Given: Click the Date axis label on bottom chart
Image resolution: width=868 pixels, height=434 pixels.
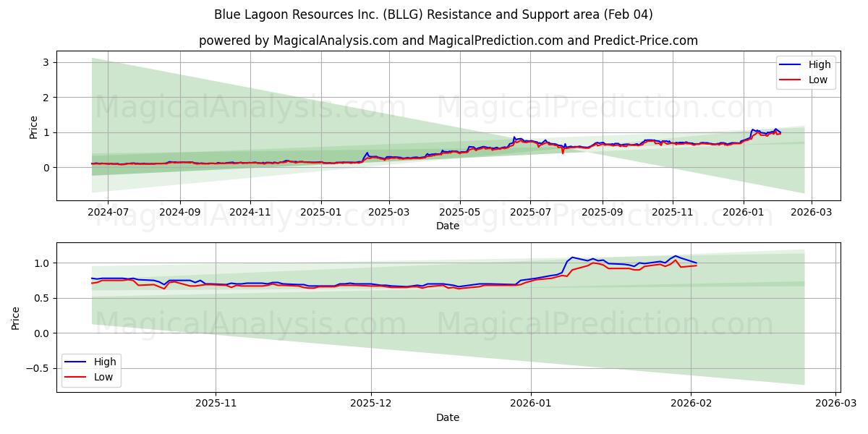Looking at the screenshot, I should pos(448,417).
